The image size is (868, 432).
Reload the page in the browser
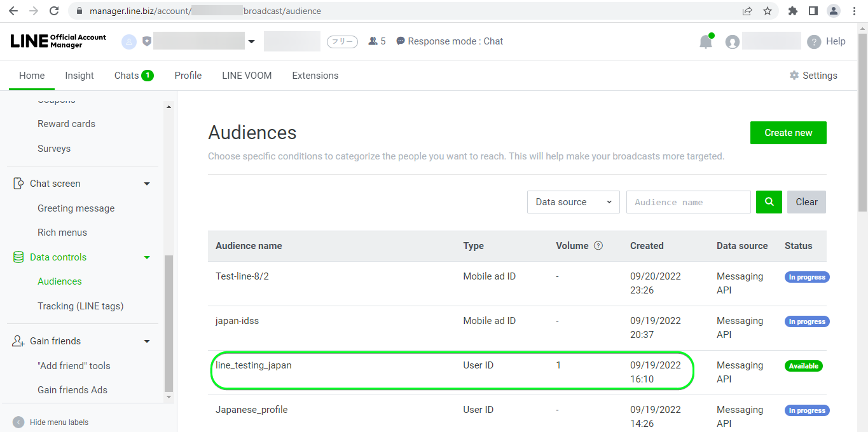pos(54,11)
